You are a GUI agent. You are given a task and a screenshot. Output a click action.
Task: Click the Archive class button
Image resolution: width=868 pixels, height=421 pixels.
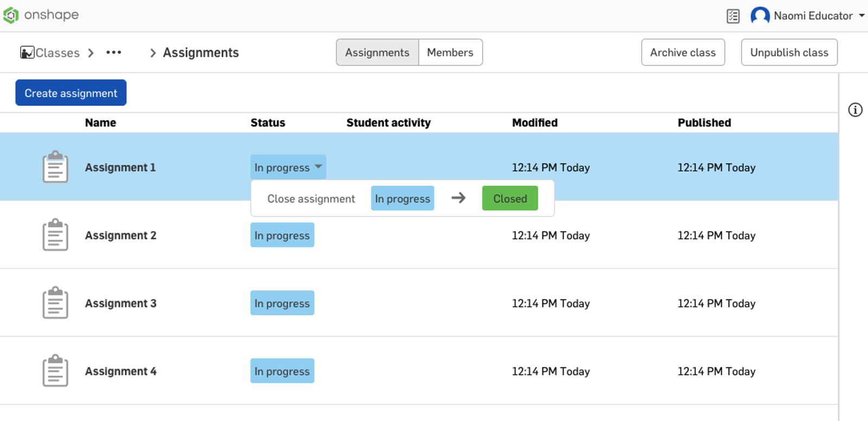(682, 53)
